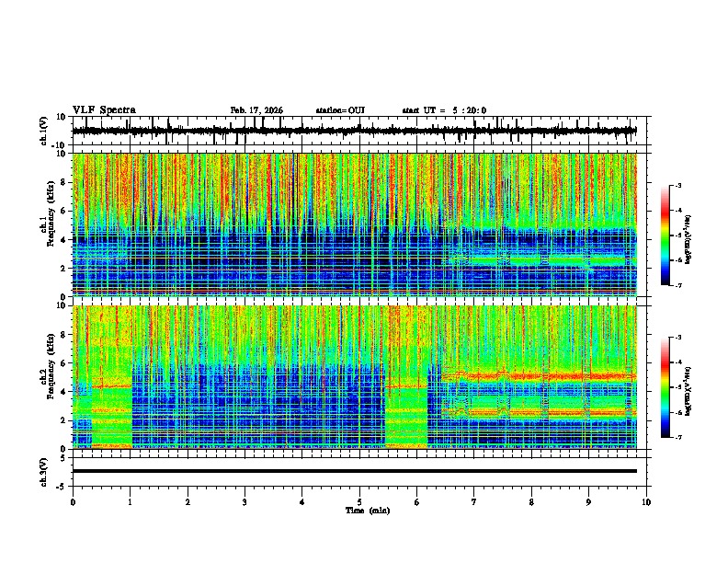Click the "ch.1 Frequency (kHz)" axis label
Screen dimensions: 728x563
pos(47,215)
